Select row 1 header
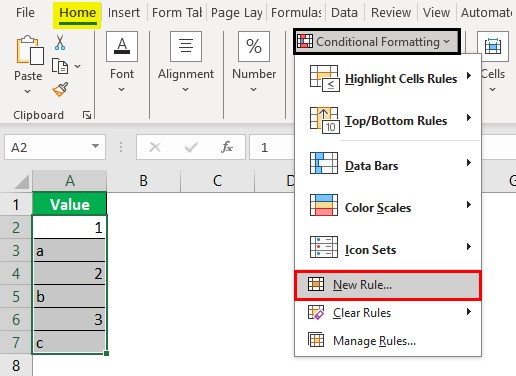 coord(16,204)
